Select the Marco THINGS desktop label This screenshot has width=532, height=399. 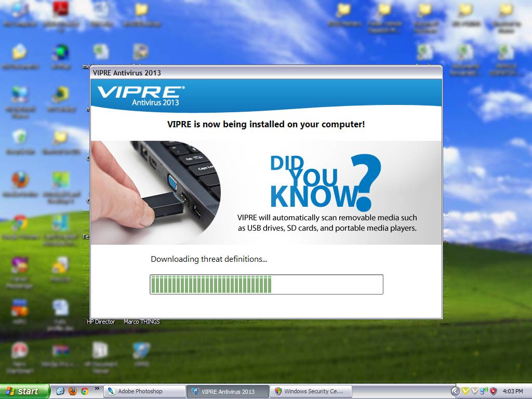coord(141,322)
